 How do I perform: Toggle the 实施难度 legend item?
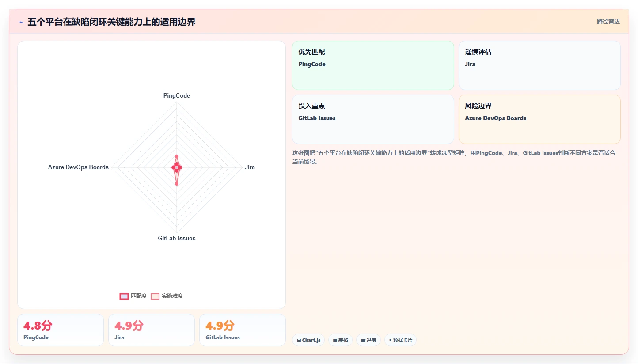click(167, 296)
